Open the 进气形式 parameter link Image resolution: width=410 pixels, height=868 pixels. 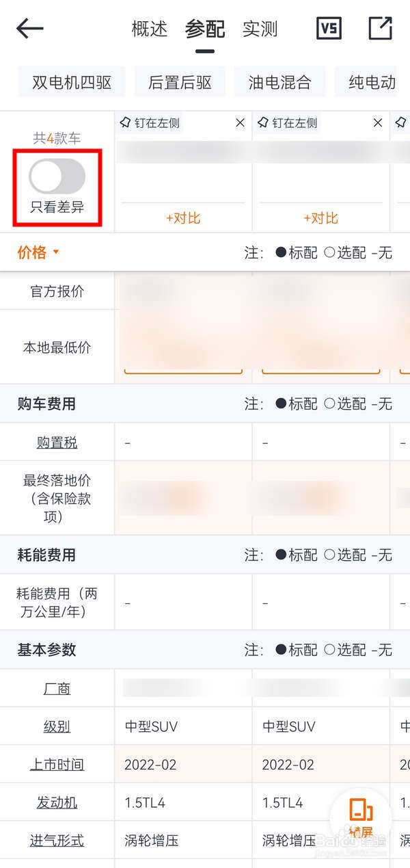[x=57, y=840]
